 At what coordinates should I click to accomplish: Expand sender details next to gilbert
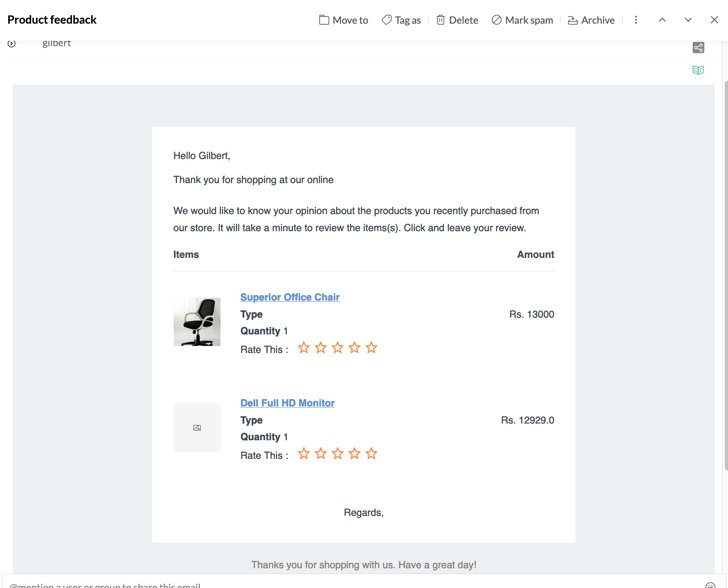coord(12,43)
